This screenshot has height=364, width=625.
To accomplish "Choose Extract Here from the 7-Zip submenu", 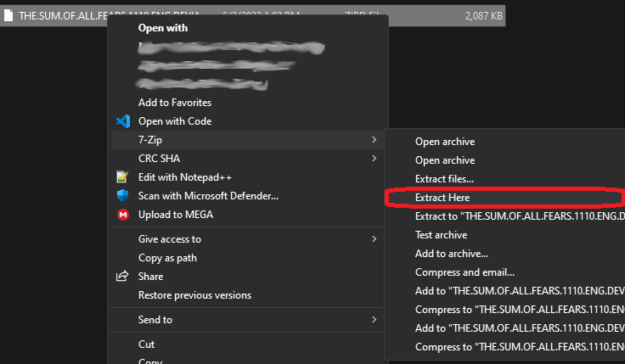I will point(442,198).
